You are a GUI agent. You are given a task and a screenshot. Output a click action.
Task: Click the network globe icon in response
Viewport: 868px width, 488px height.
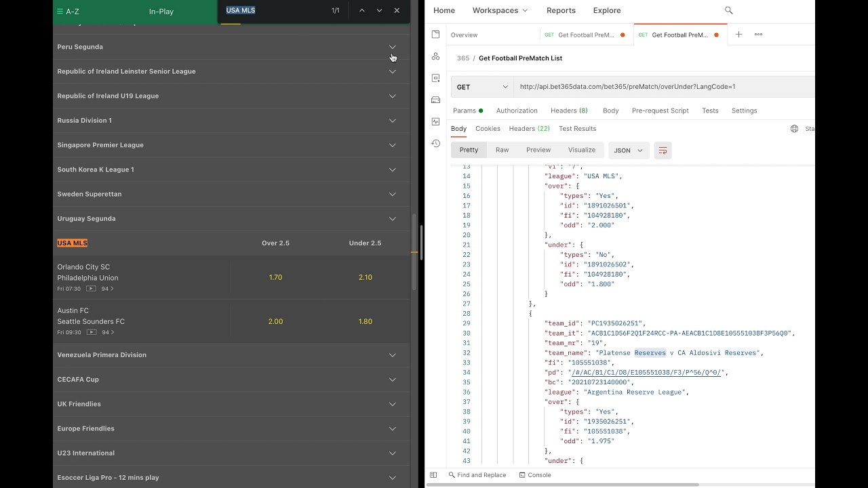tap(794, 129)
